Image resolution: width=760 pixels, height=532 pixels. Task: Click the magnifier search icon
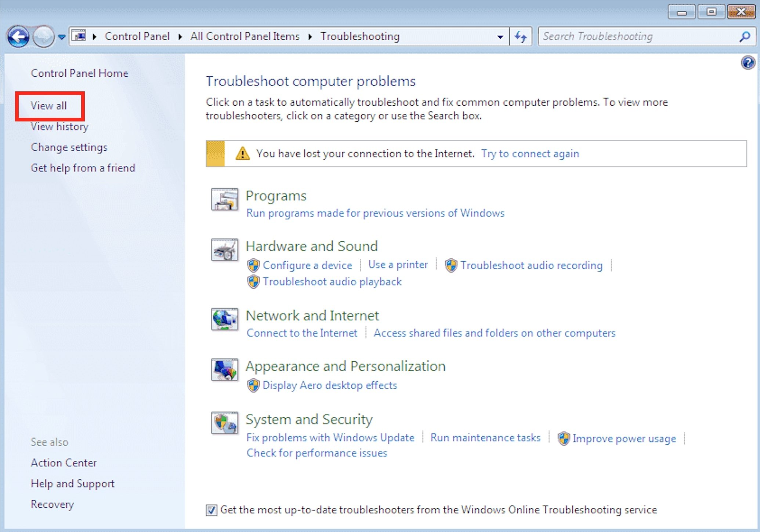pos(745,36)
